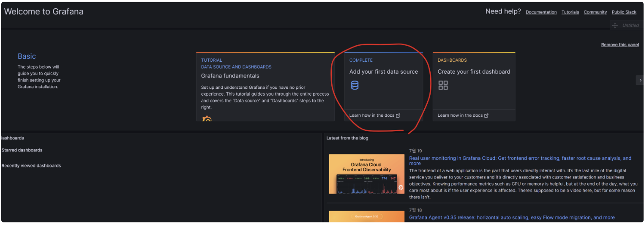This screenshot has width=644, height=225.
Task: Click the Frontend Observability blog thumbnail
Action: point(367,174)
